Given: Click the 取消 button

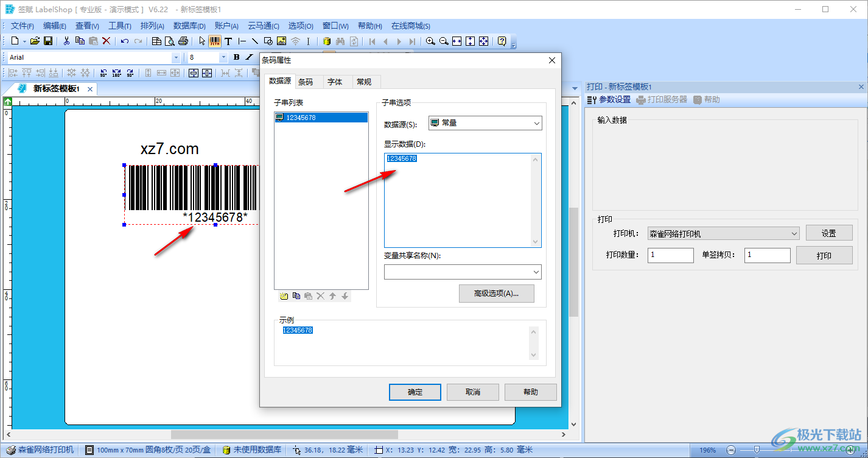Looking at the screenshot, I should [x=473, y=392].
